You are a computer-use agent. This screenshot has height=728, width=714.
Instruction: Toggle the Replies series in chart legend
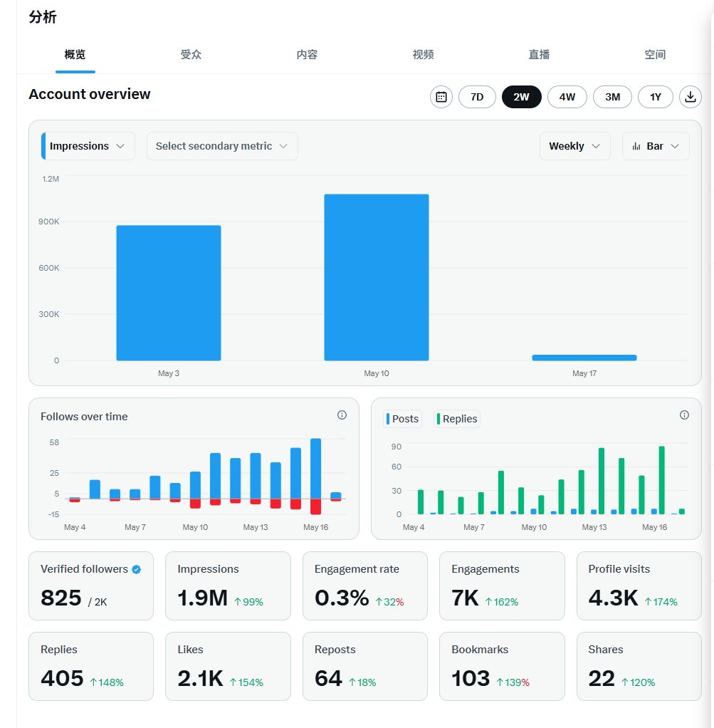pyautogui.click(x=457, y=419)
